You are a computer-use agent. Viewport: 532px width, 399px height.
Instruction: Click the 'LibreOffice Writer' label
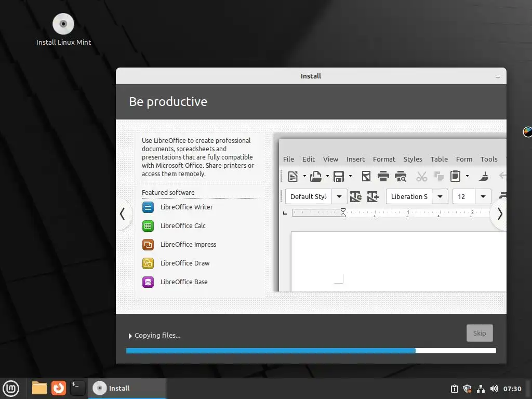[187, 207]
